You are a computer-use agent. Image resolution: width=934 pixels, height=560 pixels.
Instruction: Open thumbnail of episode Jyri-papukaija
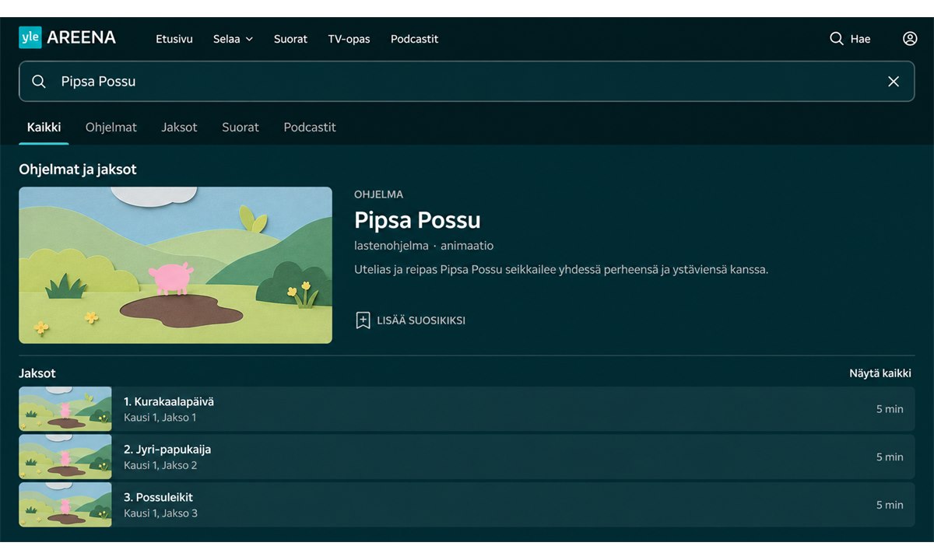tap(65, 457)
